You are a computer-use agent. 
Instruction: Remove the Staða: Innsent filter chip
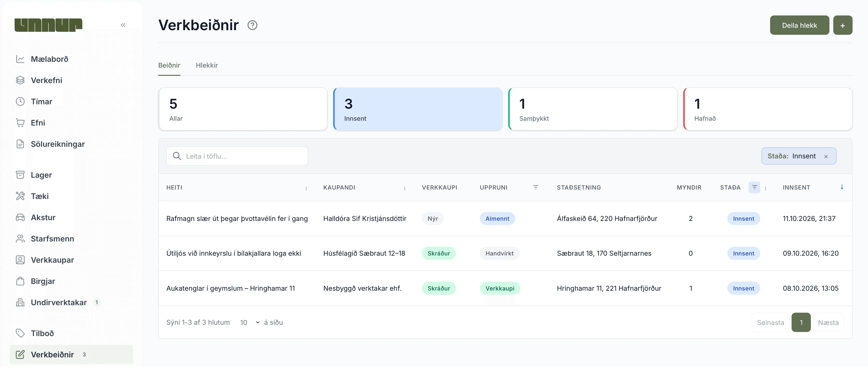click(826, 156)
